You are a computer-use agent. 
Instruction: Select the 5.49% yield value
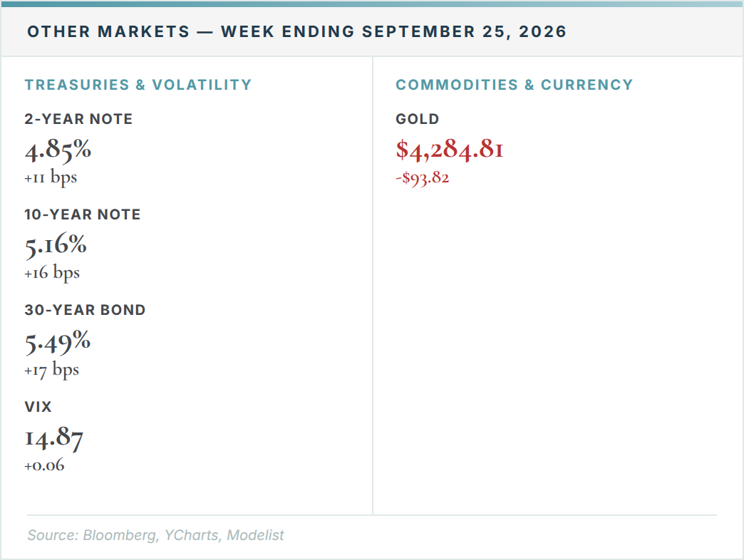(x=58, y=342)
